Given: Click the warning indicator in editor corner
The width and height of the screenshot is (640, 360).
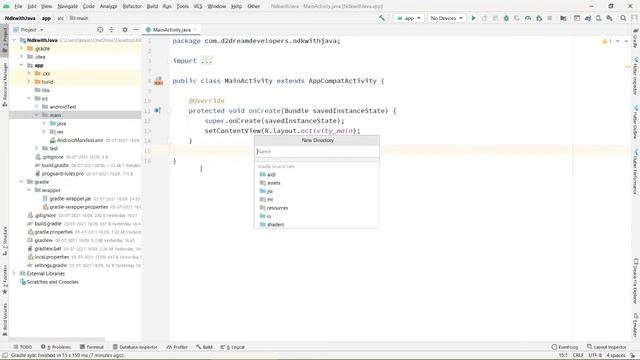Looking at the screenshot, I should [x=607, y=41].
